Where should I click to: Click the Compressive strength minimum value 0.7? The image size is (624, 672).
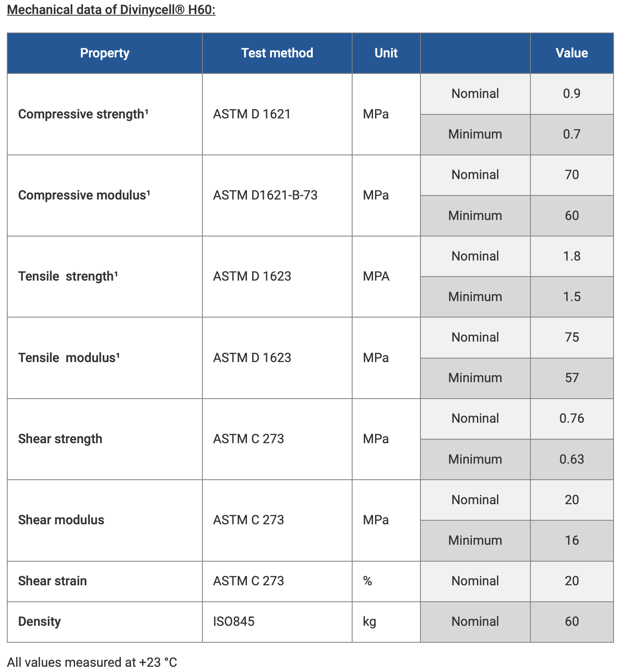click(572, 134)
